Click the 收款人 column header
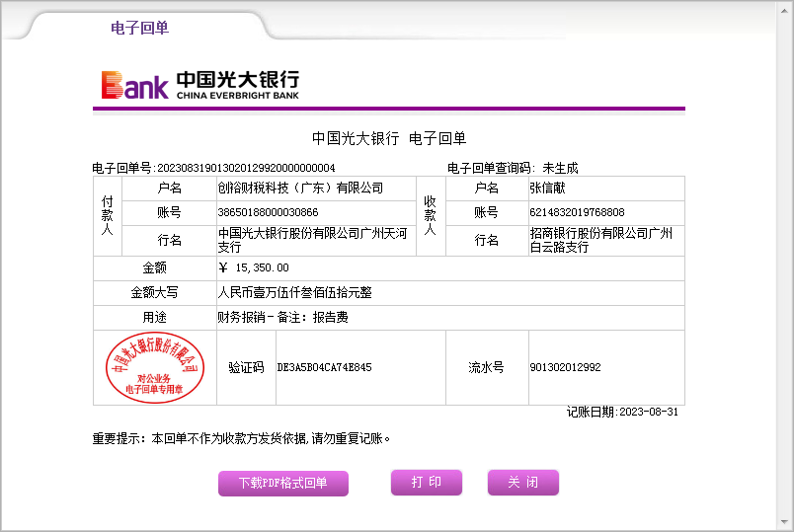This screenshot has height=532, width=794. click(x=430, y=215)
